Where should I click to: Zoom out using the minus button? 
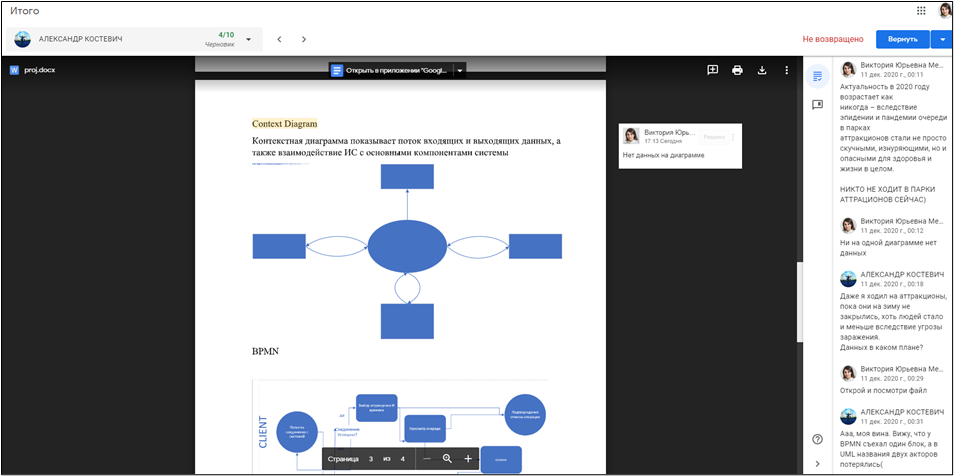[427, 458]
